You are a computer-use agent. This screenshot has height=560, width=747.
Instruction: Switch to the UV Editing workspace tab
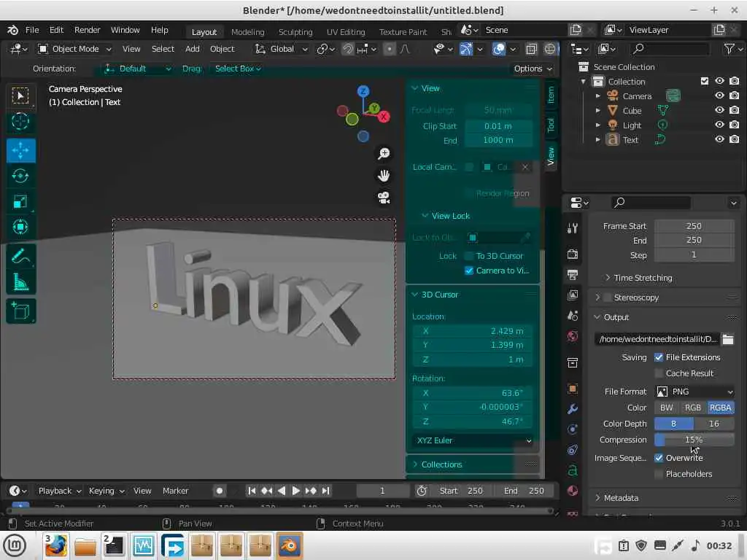click(345, 32)
